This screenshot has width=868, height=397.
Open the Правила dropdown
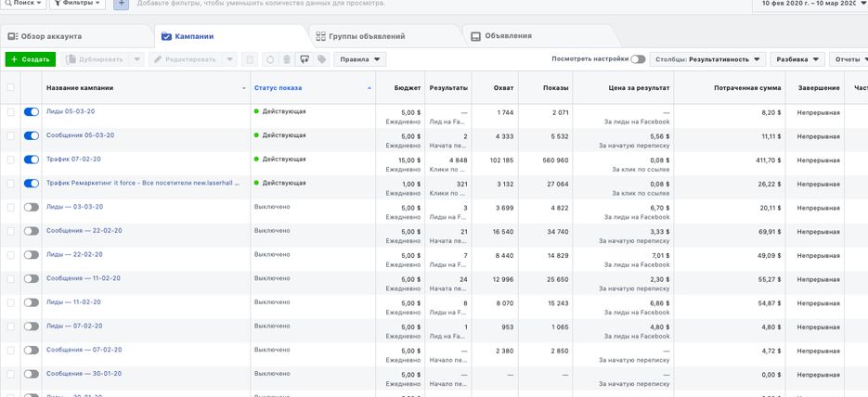[x=360, y=59]
